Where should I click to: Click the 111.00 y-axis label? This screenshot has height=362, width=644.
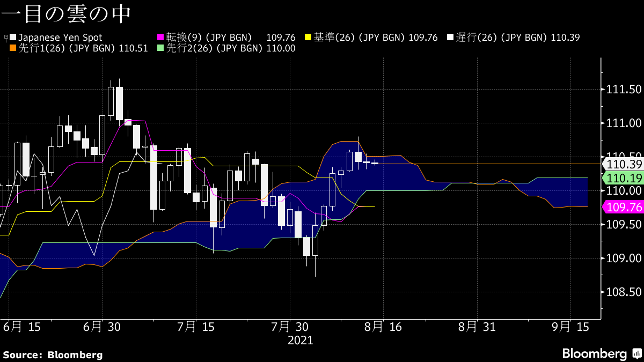point(624,123)
